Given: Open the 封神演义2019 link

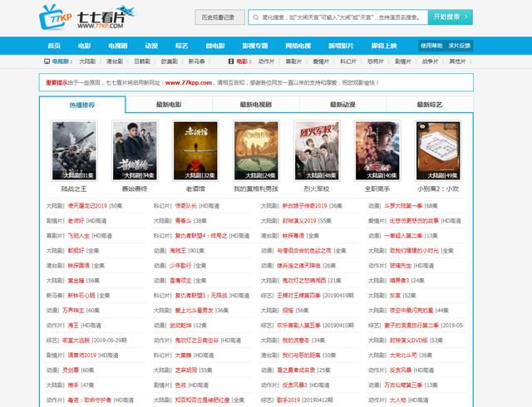Looking at the screenshot, I should click(x=299, y=220).
